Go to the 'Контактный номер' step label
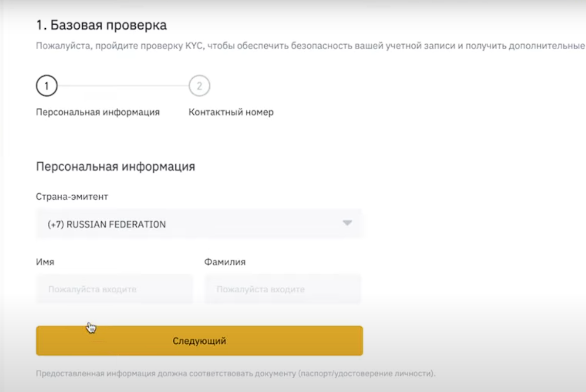The image size is (586, 392). tap(231, 112)
